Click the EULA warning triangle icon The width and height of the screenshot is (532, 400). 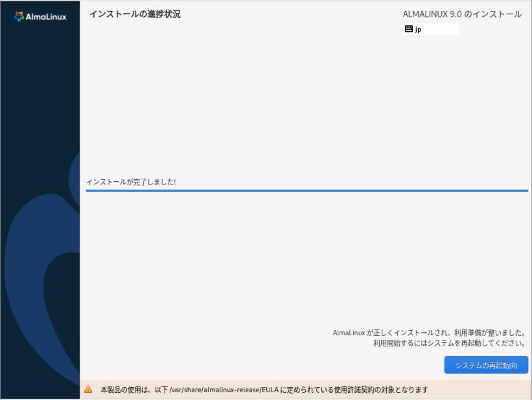(x=88, y=389)
